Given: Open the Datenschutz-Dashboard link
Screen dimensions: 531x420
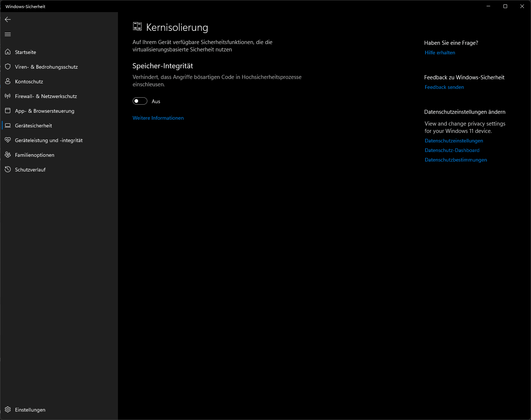Looking at the screenshot, I should pos(452,150).
